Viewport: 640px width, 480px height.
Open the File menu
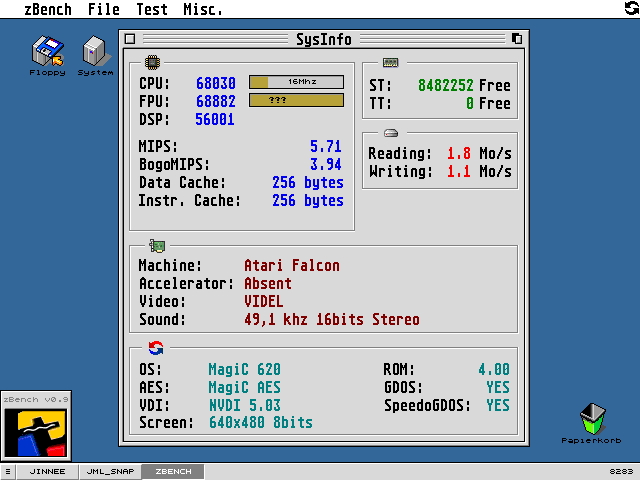coord(104,9)
